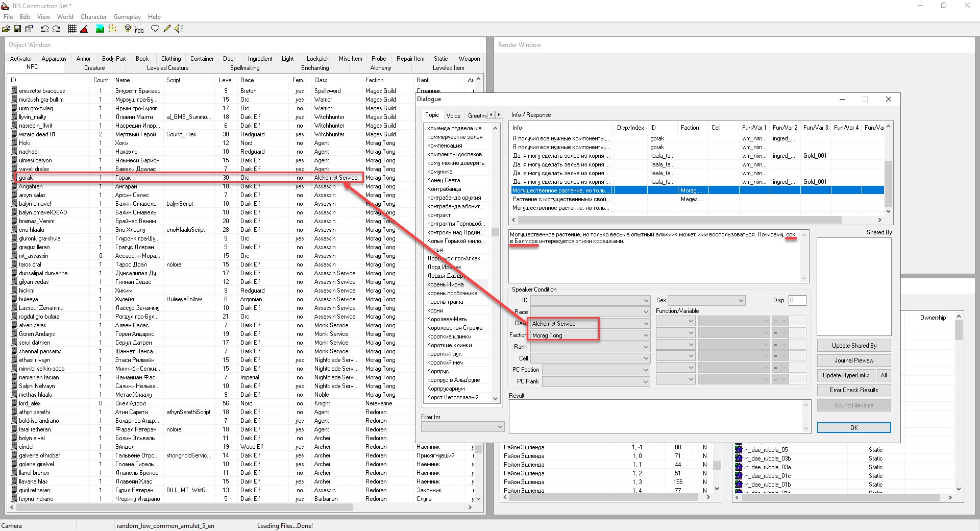Screen dimensions: 980x531
Task: Open the dialogue editor via speech bubble icon
Action: click(155, 29)
